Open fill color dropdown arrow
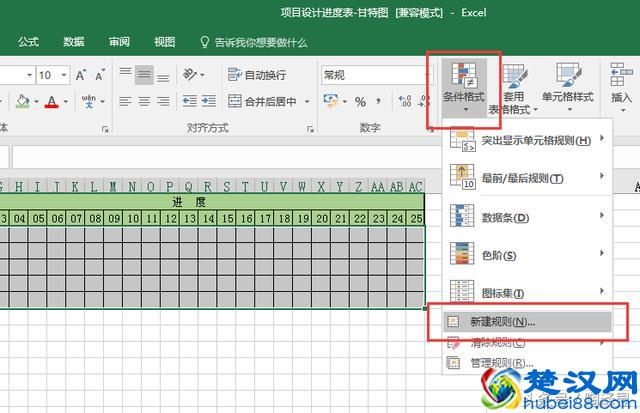The image size is (640, 413). click(36, 101)
